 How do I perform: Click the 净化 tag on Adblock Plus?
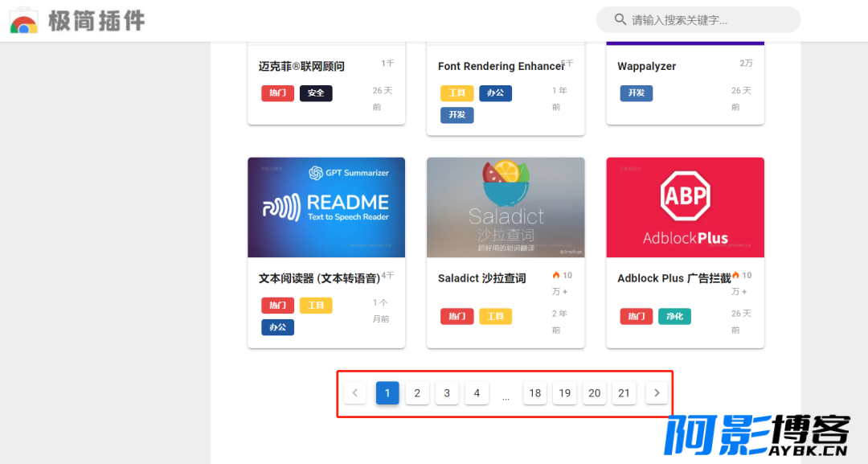point(674,317)
